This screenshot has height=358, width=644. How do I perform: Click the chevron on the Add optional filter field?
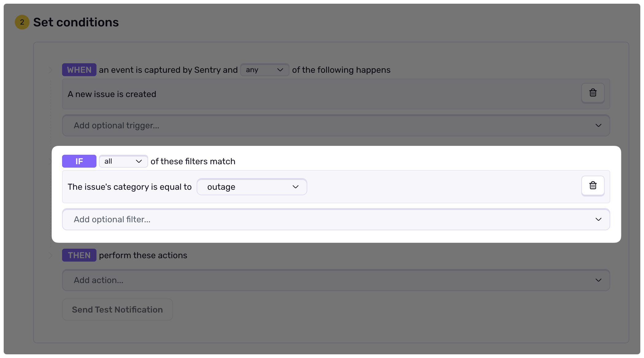[x=598, y=219]
